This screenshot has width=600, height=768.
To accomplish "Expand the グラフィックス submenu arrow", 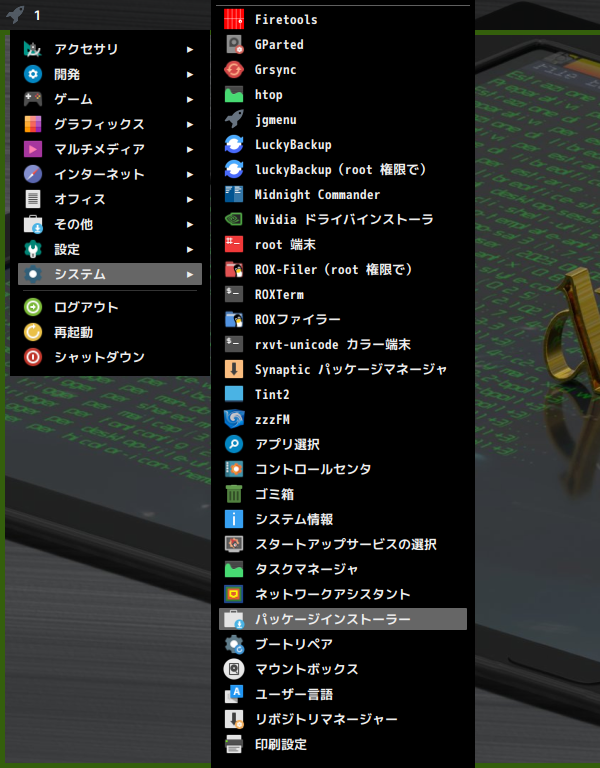I will 190,124.
